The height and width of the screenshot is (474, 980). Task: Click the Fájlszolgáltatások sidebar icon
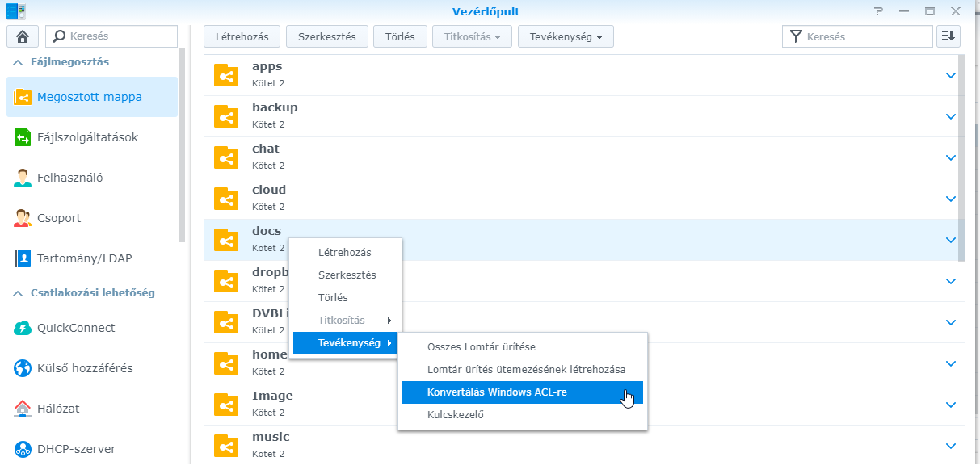(23, 137)
